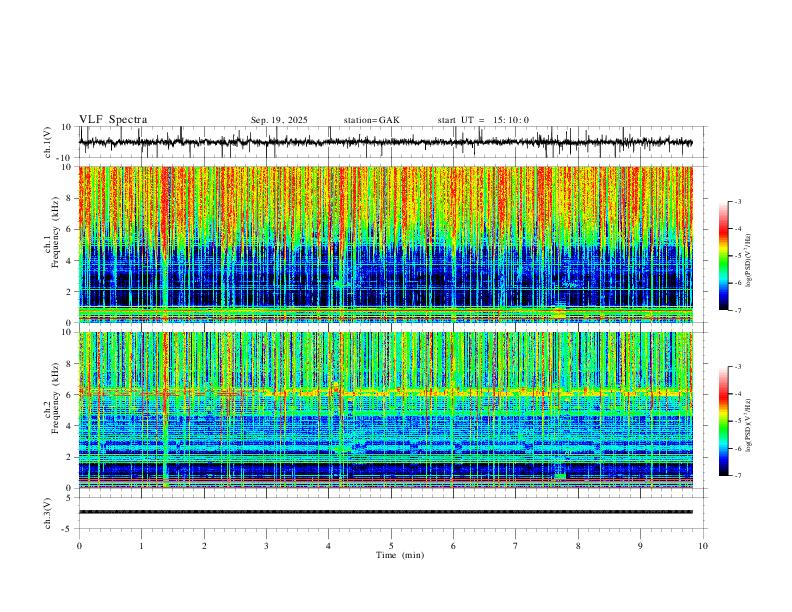
Task: Click time axis tick label "7"
Action: click(x=516, y=546)
